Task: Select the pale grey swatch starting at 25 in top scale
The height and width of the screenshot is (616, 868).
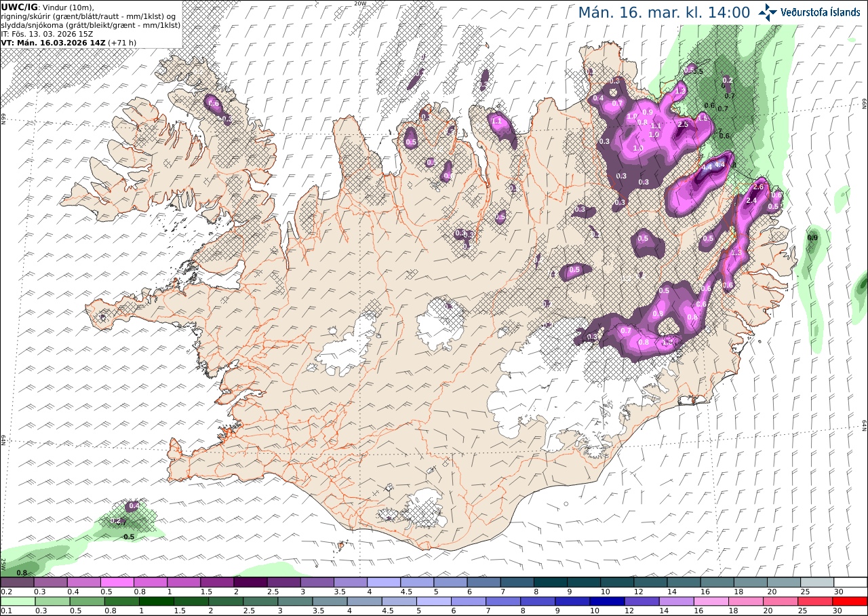Action: [x=817, y=582]
